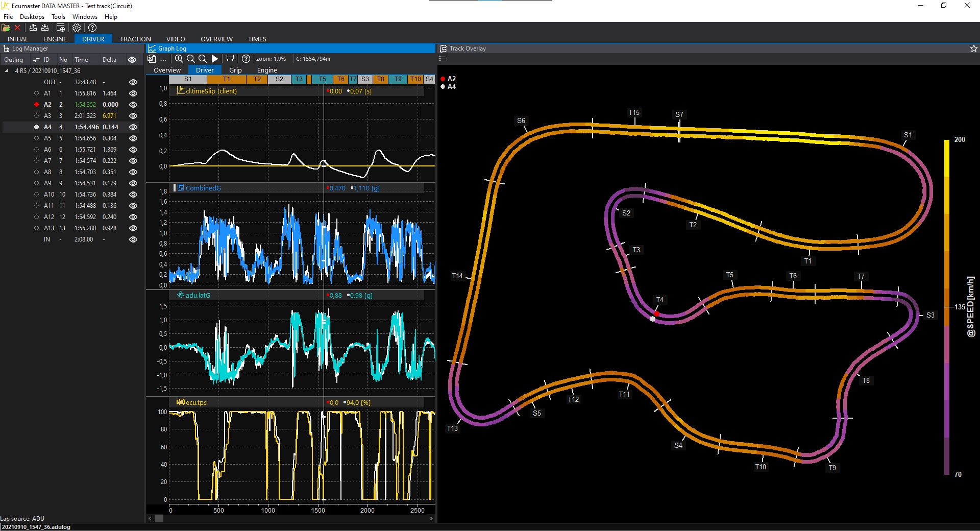Click the star icon in Track Overlay

pyautogui.click(x=973, y=49)
